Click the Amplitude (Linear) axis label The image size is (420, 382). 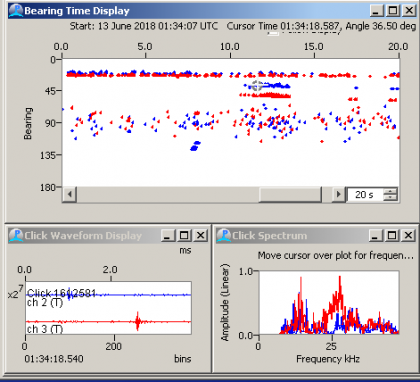click(x=225, y=302)
